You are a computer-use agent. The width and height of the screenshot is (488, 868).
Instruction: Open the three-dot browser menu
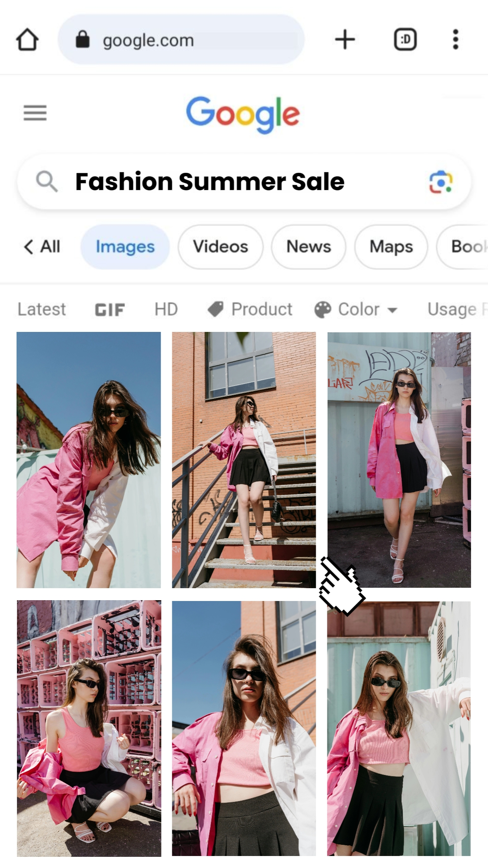tap(455, 40)
